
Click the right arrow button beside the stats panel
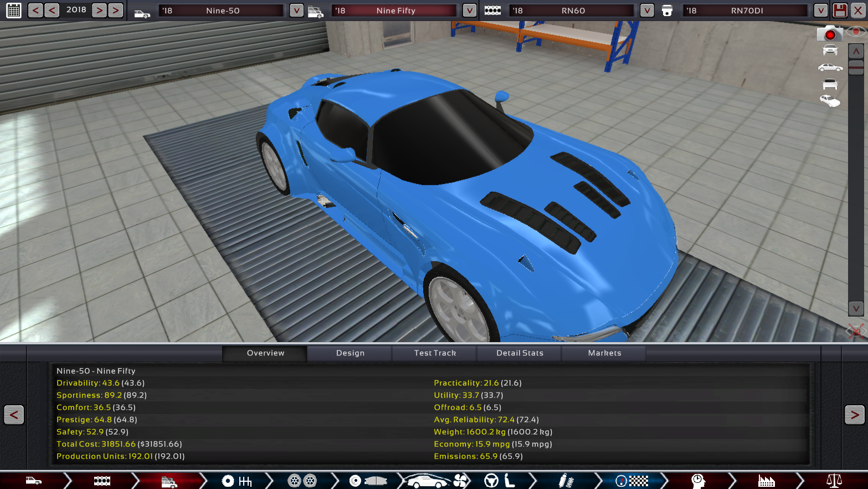coord(854,415)
